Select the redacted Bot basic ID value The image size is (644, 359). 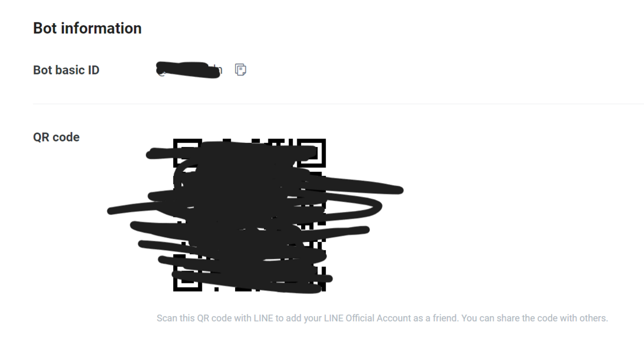click(x=189, y=70)
